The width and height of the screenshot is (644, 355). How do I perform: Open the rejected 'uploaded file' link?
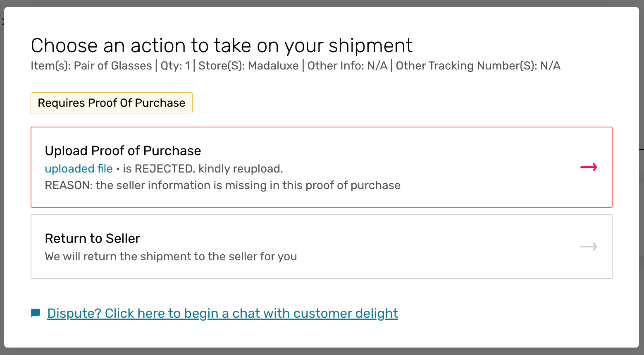click(79, 169)
